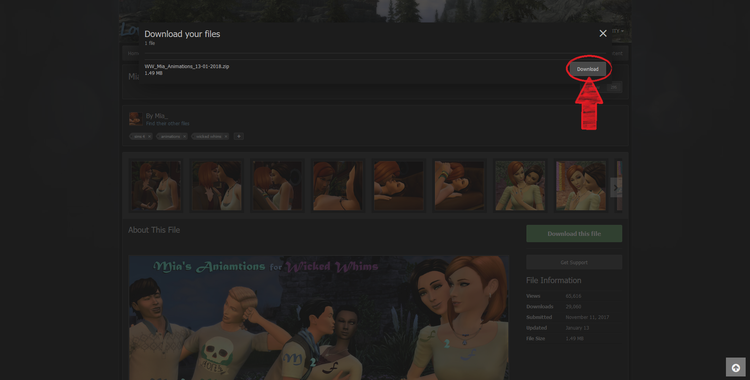Open the author avatar next to By Mia_
750x380 pixels.
[x=135, y=119]
